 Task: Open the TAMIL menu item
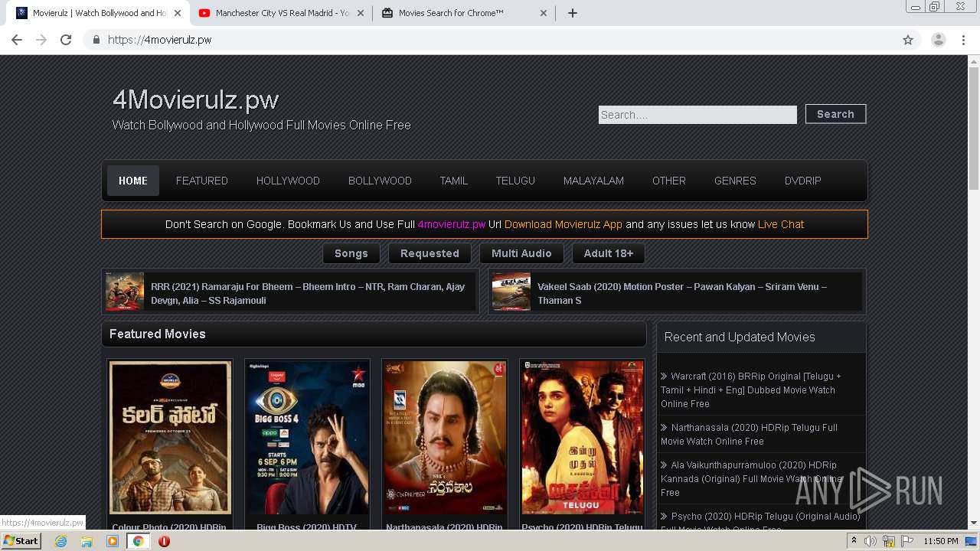453,181
